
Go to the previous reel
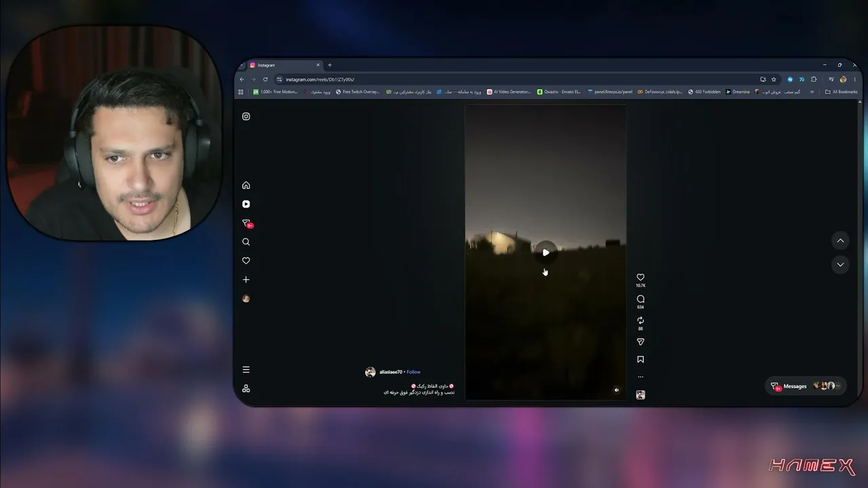840,241
